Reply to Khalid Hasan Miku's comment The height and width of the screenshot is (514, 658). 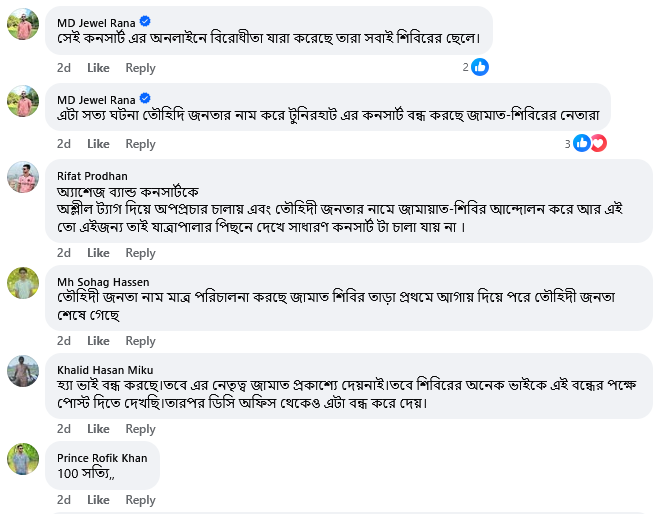click(x=140, y=429)
